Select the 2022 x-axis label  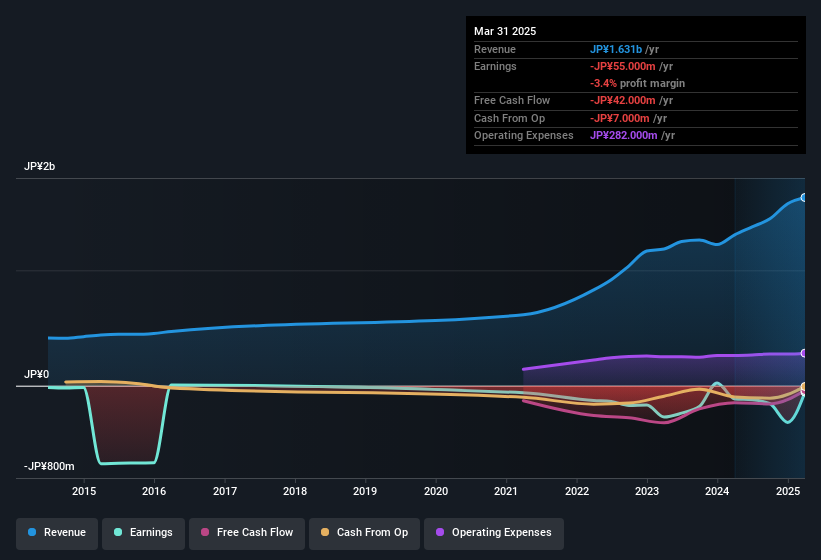point(576,491)
